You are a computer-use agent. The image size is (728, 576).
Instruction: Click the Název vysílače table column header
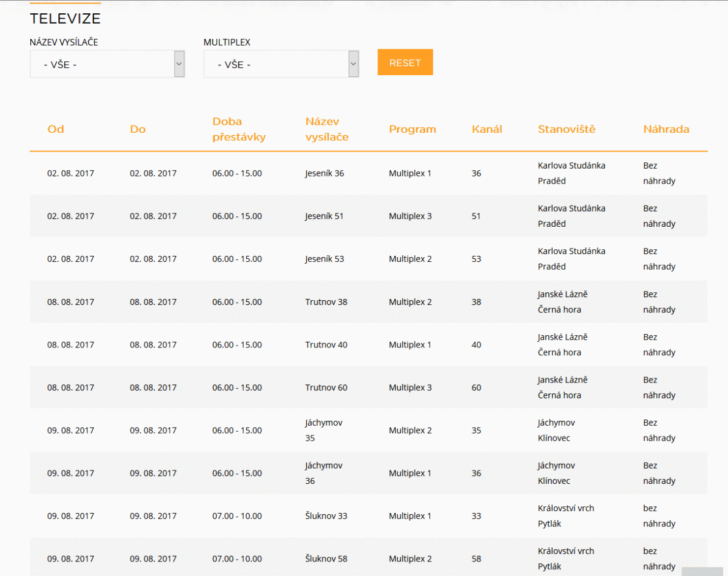click(327, 129)
